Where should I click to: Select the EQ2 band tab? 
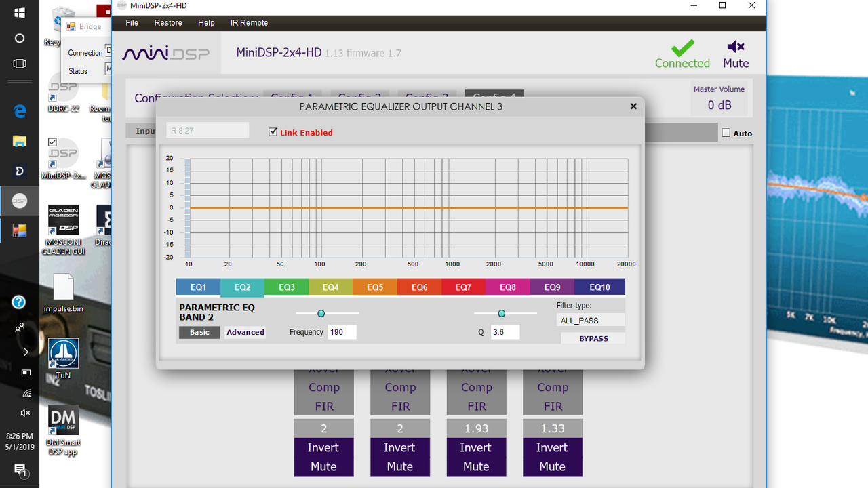tap(242, 287)
